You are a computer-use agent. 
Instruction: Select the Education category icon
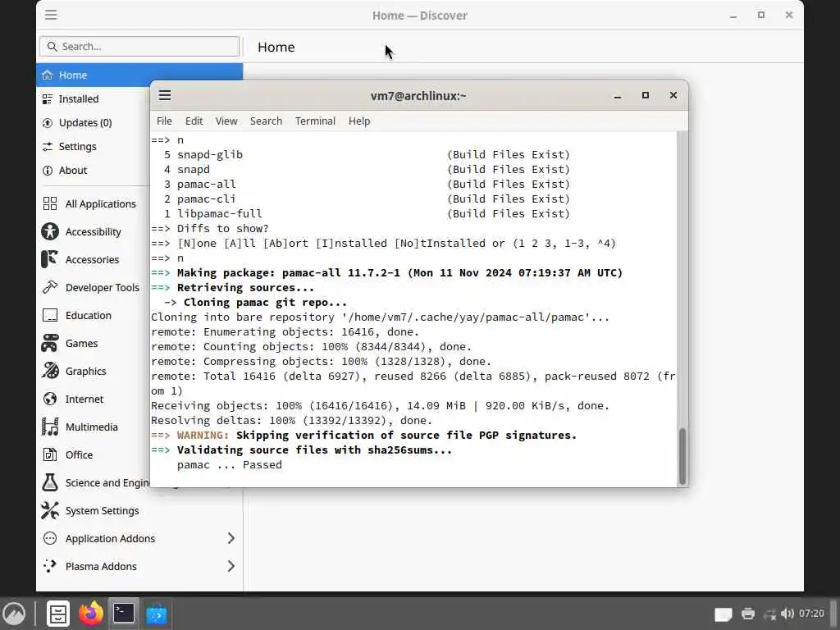[50, 315]
